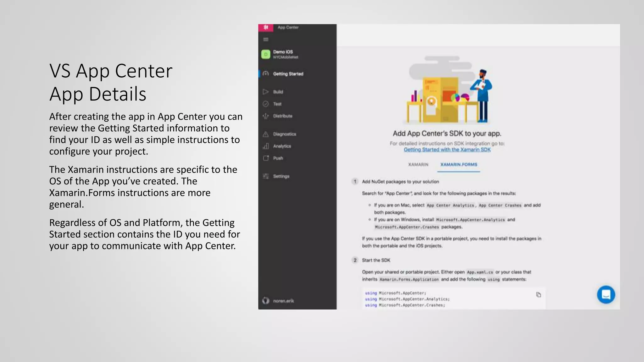Open the Distribute menu label
Viewport: 644px width, 362px height.
283,116
